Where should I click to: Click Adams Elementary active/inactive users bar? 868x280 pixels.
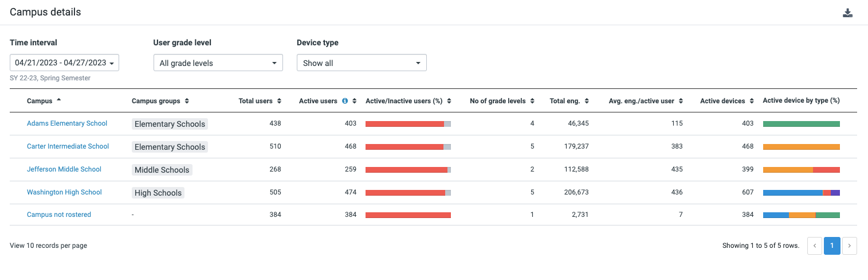[409, 123]
